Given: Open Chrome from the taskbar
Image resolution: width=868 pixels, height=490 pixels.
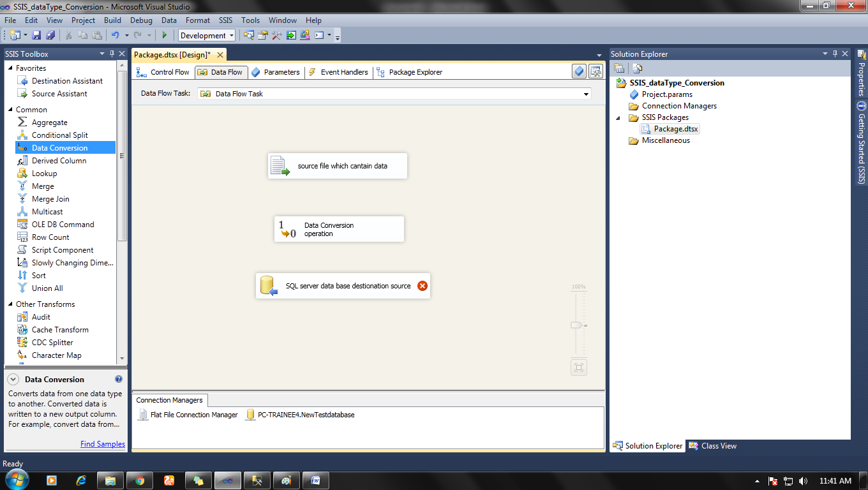Looking at the screenshot, I should 140,480.
